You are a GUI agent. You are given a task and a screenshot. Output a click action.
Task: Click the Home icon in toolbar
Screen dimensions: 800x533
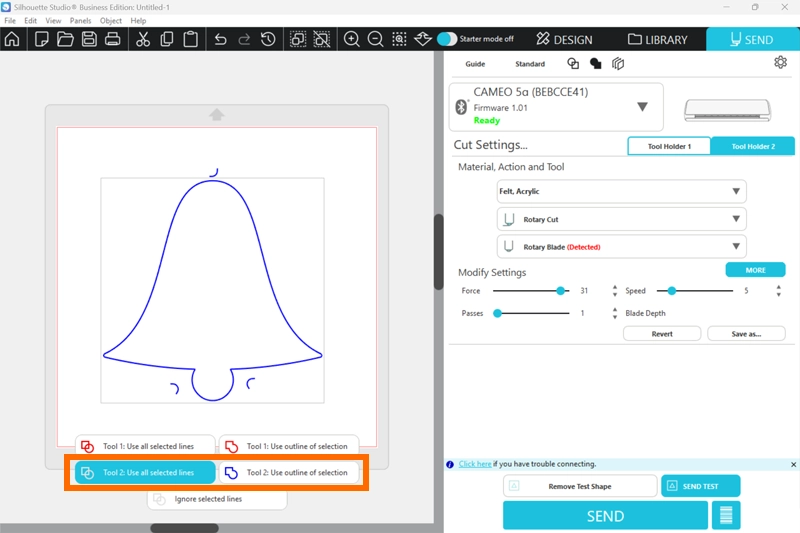pos(12,39)
